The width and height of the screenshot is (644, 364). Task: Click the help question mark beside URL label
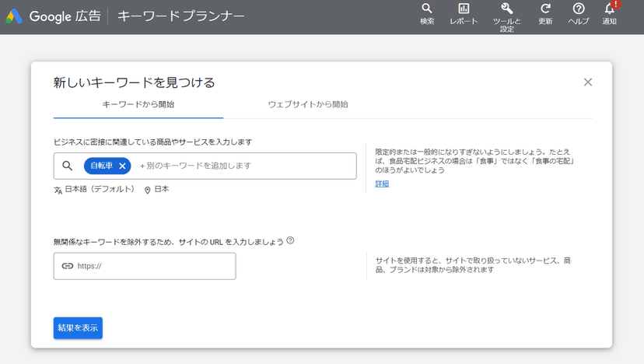[x=290, y=241]
